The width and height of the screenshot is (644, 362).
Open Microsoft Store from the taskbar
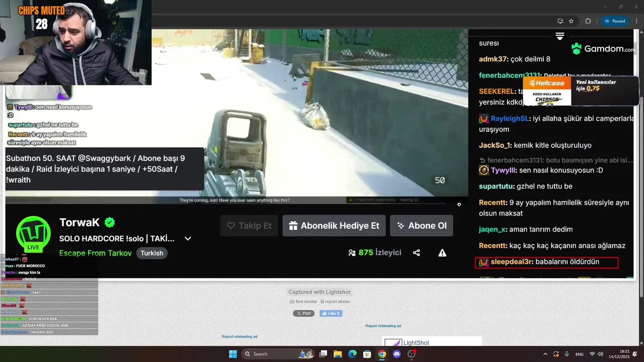point(367,354)
